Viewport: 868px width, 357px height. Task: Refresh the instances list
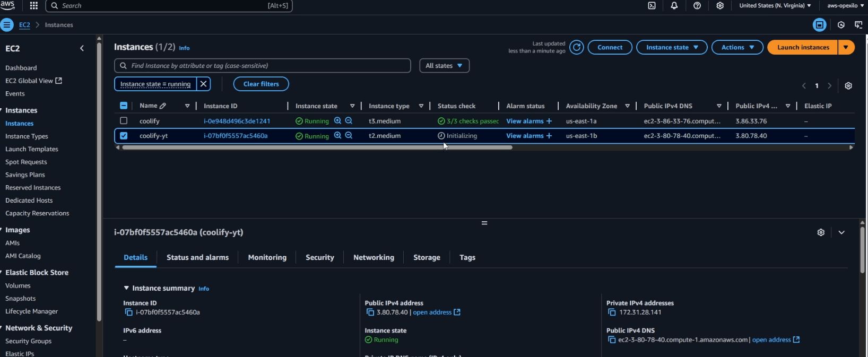click(x=577, y=47)
